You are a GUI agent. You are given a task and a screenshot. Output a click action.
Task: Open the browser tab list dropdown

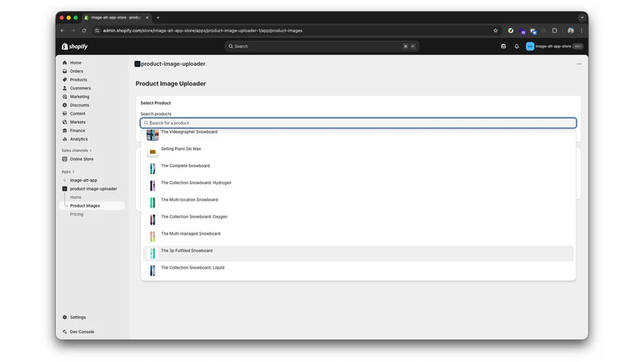coord(581,18)
